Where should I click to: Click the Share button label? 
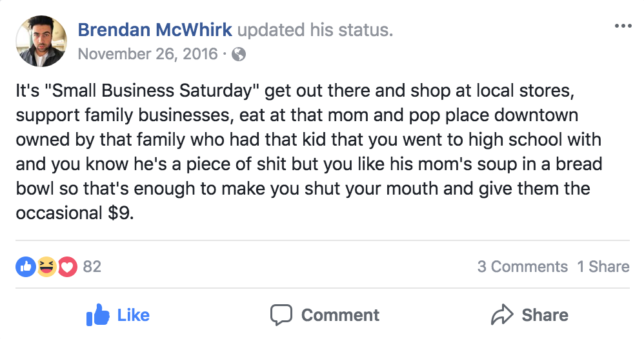click(545, 315)
